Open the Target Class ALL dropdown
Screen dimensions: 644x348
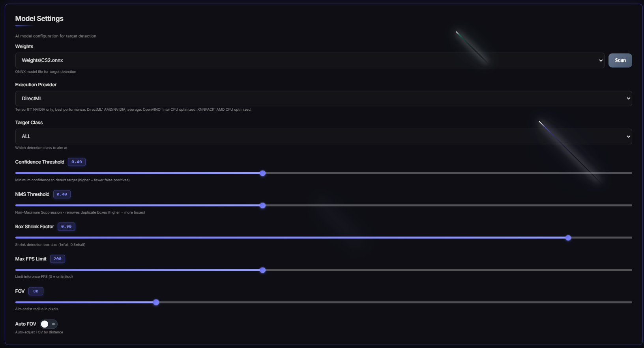pos(323,136)
